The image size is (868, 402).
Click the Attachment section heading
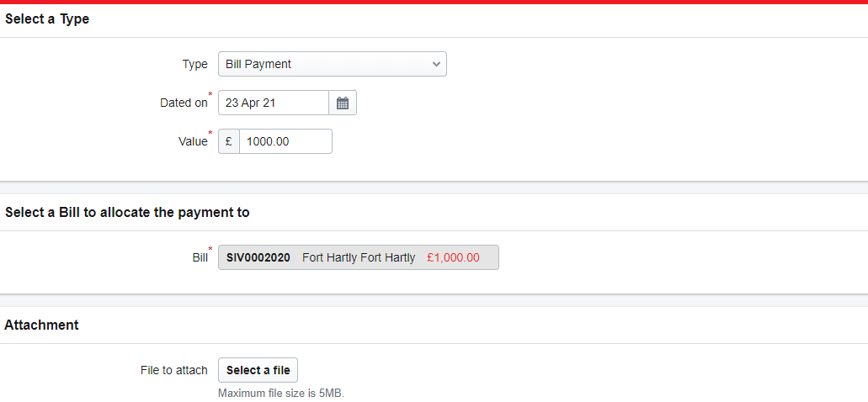[x=41, y=325]
